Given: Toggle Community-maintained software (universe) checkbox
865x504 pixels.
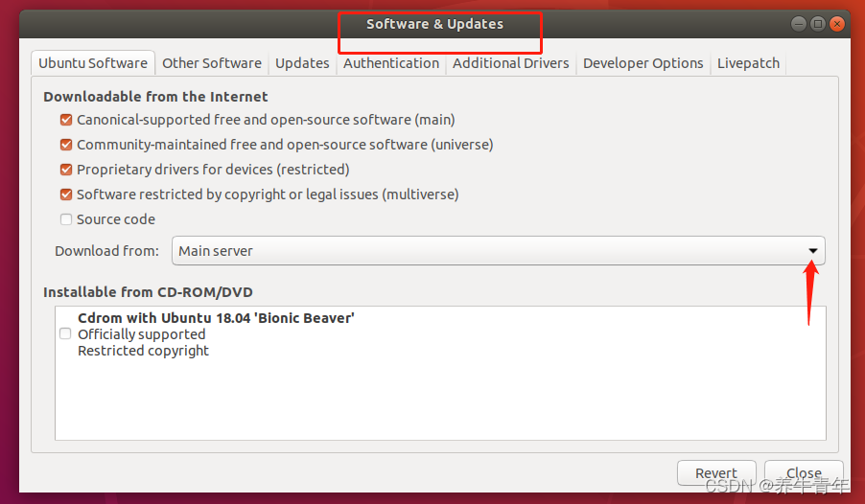Looking at the screenshot, I should click(66, 145).
